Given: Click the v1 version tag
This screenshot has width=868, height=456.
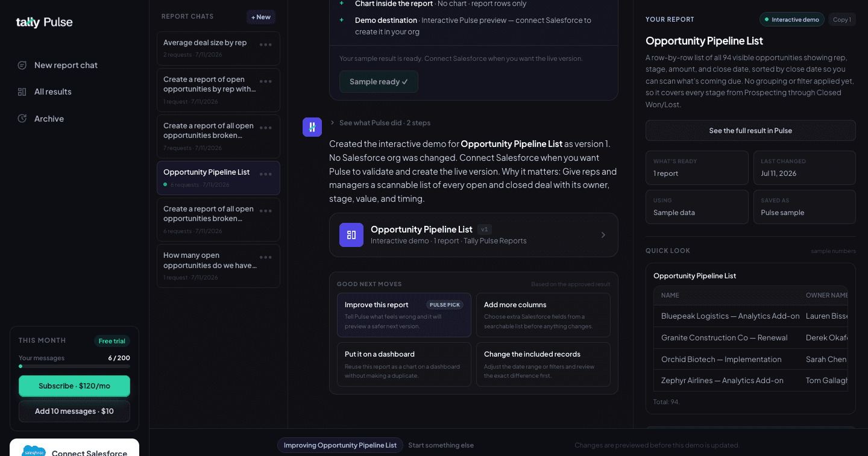Looking at the screenshot, I should [x=485, y=230].
